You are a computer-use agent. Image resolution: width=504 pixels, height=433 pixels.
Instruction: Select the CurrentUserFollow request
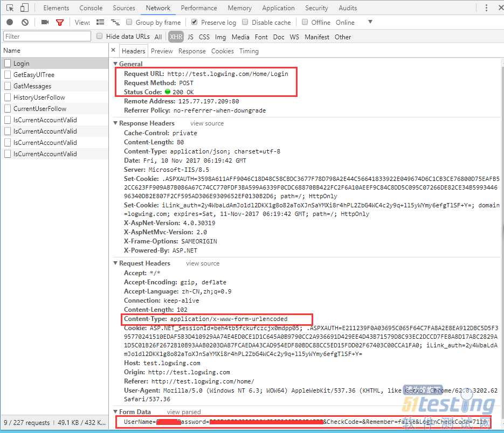[54, 108]
